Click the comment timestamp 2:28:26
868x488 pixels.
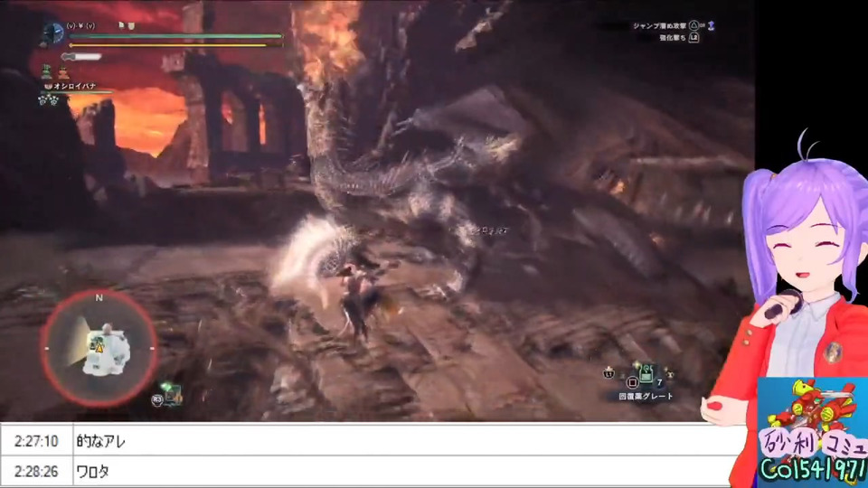click(36, 472)
